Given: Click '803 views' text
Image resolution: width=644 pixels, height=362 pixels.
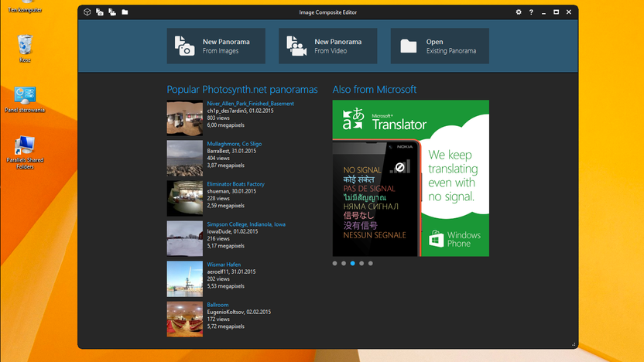Looking at the screenshot, I should click(x=218, y=118).
